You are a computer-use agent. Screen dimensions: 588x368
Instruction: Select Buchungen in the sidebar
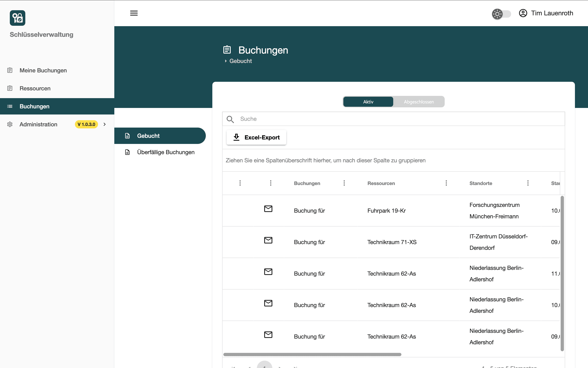pos(57,106)
